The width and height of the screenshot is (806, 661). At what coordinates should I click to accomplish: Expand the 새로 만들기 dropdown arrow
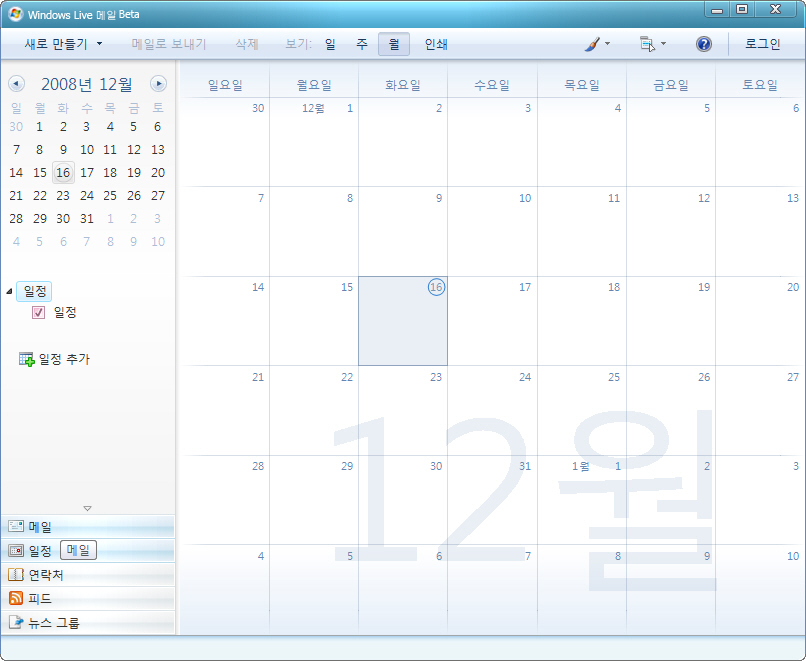pyautogui.click(x=100, y=44)
